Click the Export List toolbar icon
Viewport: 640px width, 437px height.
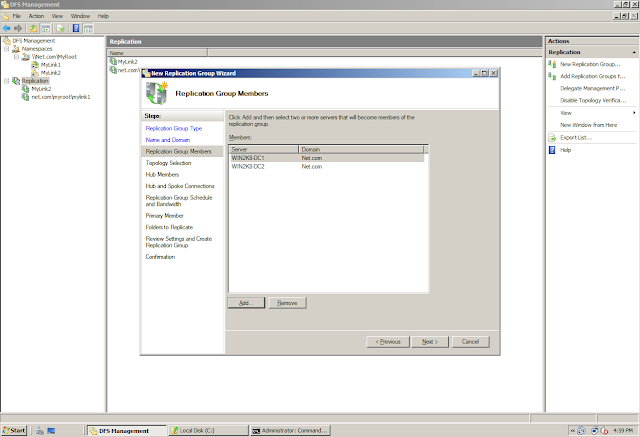61,28
